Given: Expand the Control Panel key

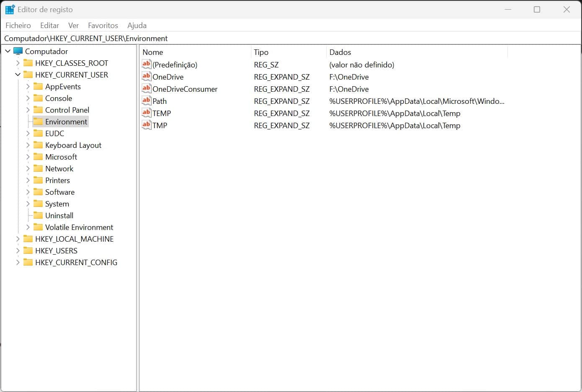Looking at the screenshot, I should [x=28, y=110].
